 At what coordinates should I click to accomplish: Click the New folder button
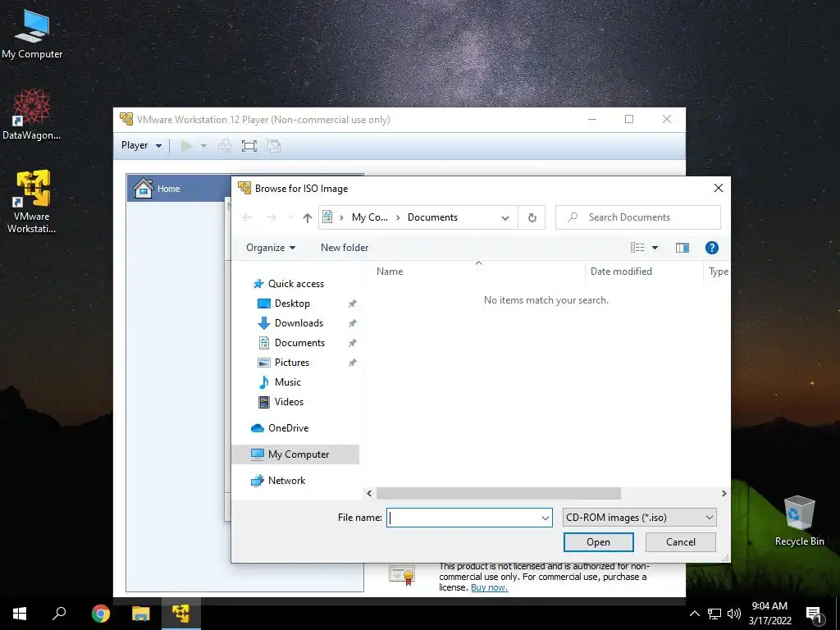[345, 248]
